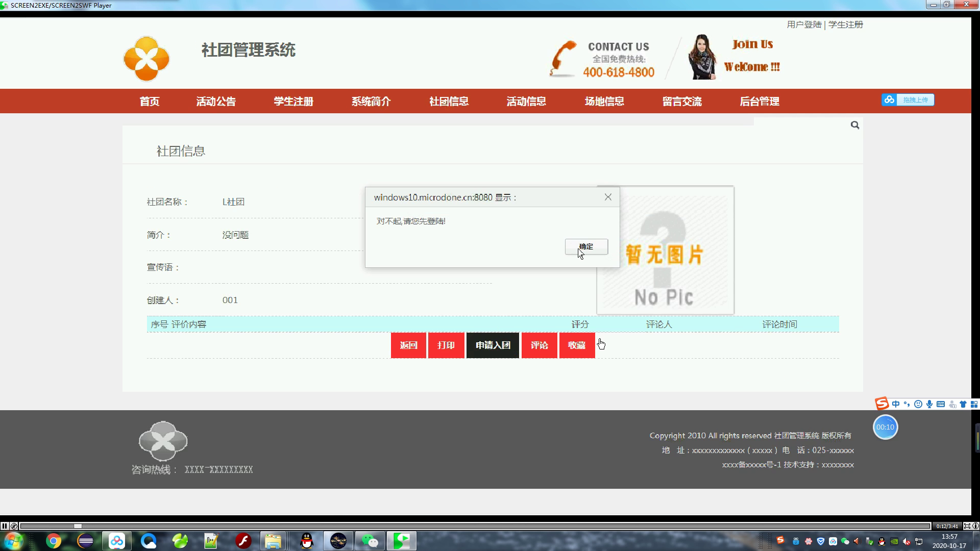Toggle Chinese mode 中 on Sogou toolbar
Screen dimensions: 980x551
coord(896,404)
